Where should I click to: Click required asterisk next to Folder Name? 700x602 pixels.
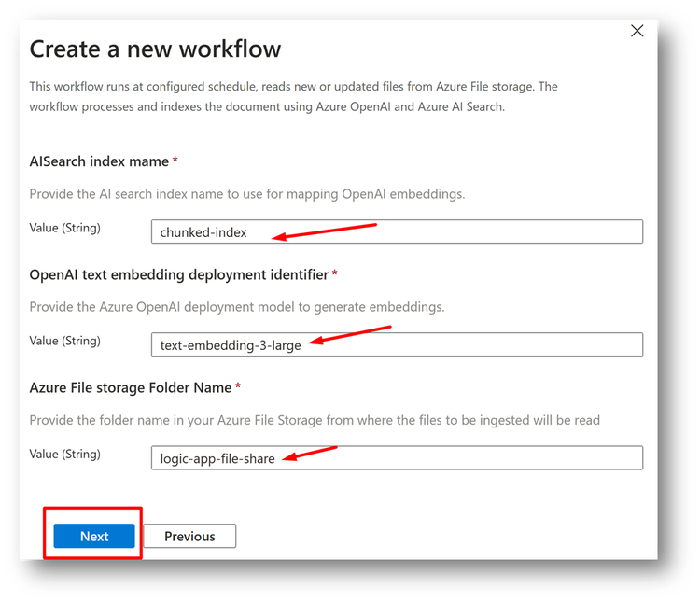[x=238, y=386]
